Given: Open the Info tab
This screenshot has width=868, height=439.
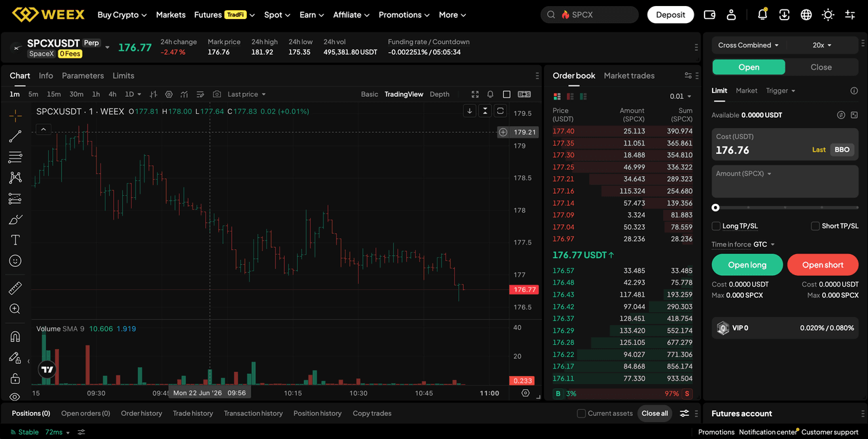Looking at the screenshot, I should click(46, 76).
